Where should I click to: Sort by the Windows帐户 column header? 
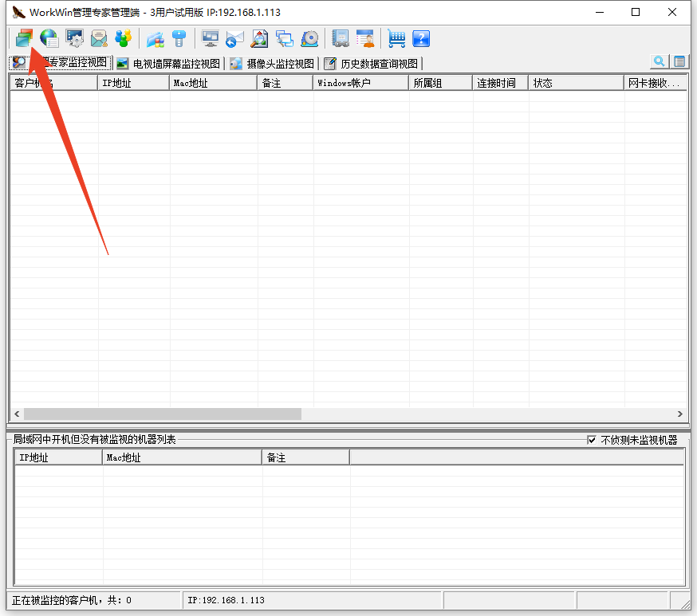(360, 83)
